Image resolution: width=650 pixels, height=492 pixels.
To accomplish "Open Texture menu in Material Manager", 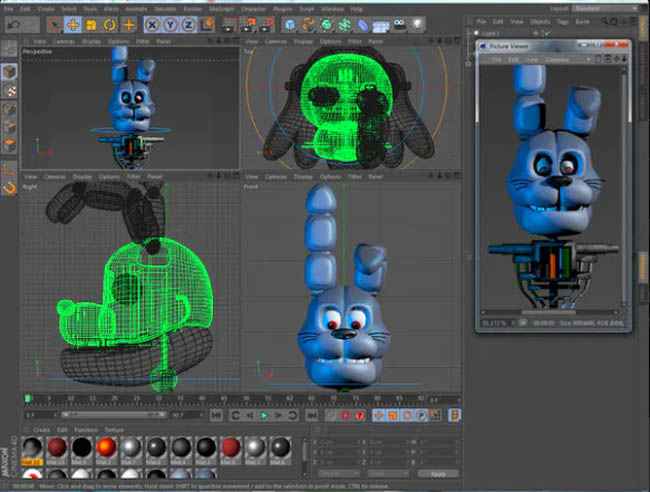I will 114,430.
